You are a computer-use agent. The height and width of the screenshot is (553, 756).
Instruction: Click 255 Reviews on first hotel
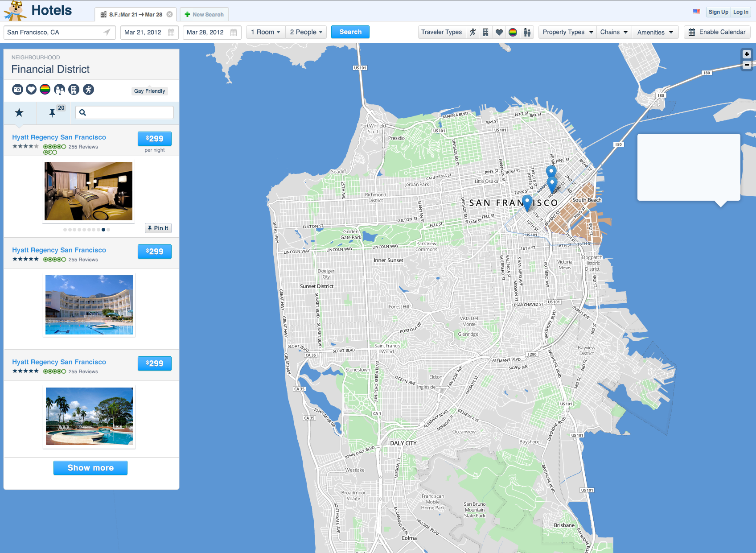83,147
